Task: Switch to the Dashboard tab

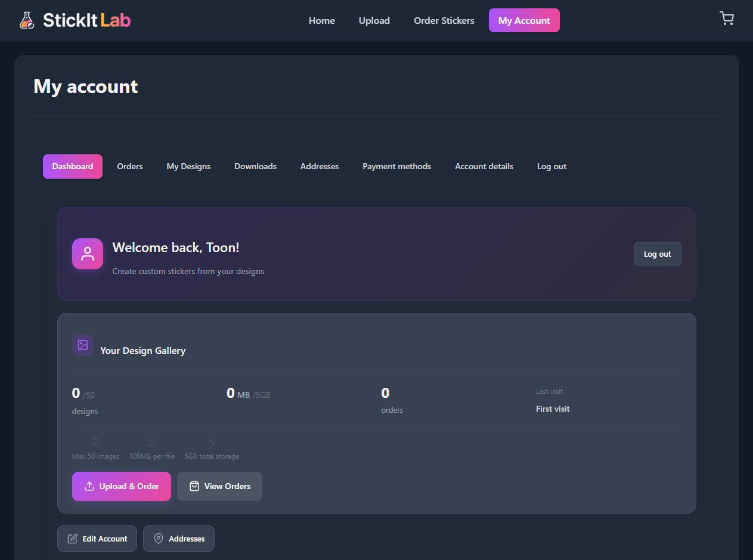Action: (x=73, y=166)
